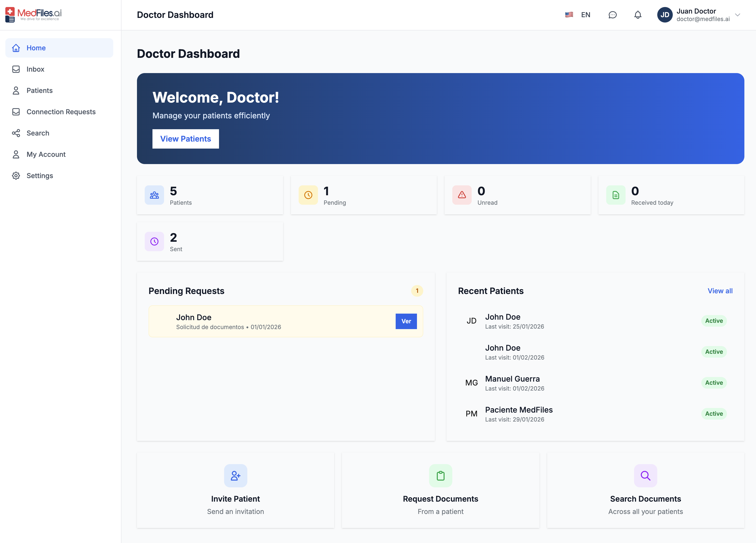The image size is (756, 543).
Task: Click the JD user avatar
Action: 665,15
